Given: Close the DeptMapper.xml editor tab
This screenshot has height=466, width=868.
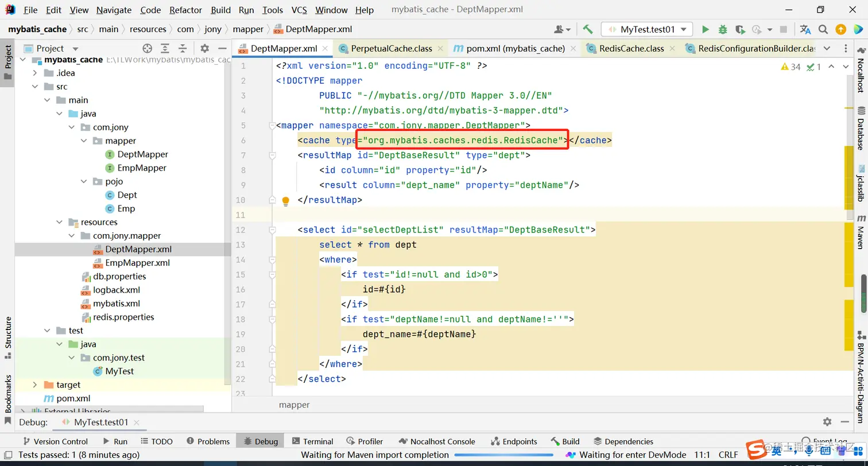Looking at the screenshot, I should (x=325, y=49).
